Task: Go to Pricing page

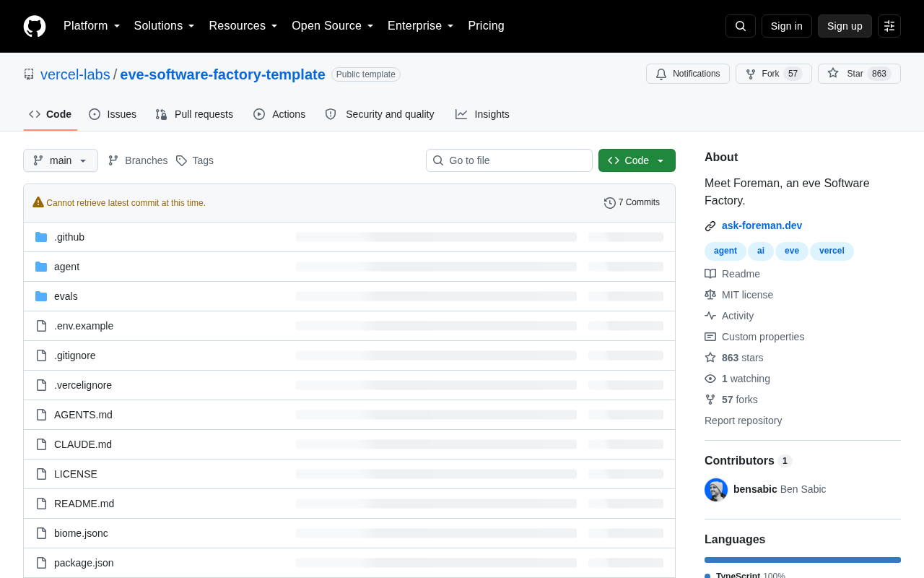Action: 486,26
